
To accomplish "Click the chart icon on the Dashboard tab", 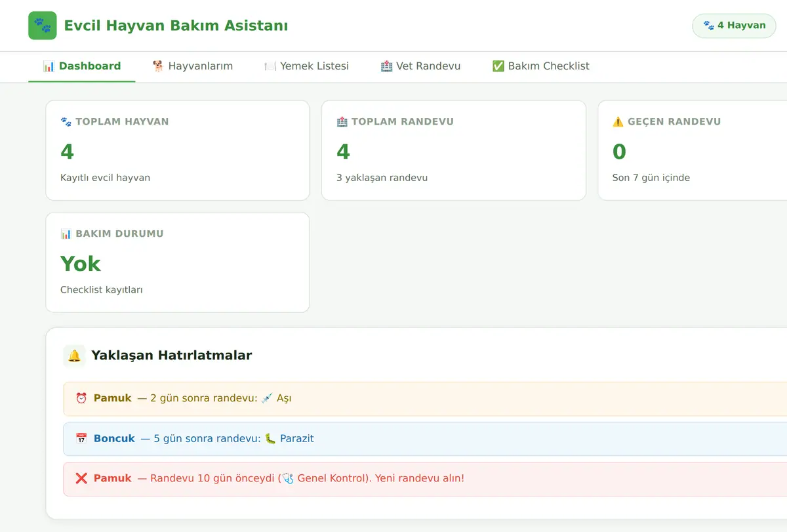I will click(x=49, y=66).
